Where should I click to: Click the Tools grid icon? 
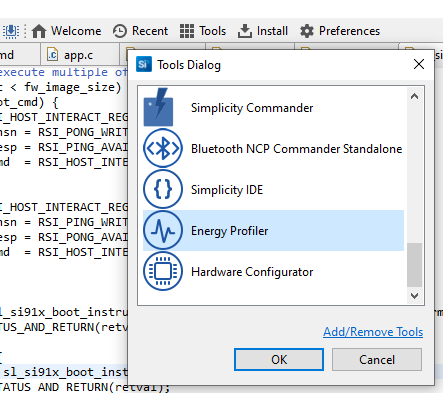[187, 31]
